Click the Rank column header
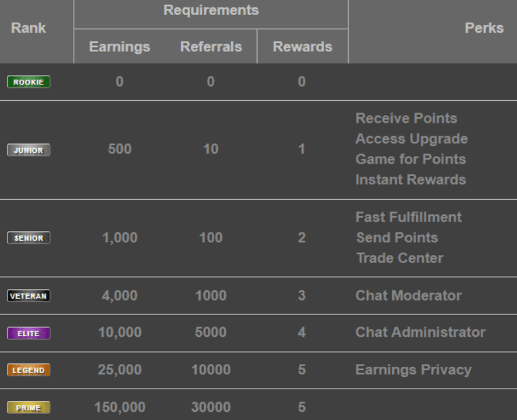 [29, 28]
